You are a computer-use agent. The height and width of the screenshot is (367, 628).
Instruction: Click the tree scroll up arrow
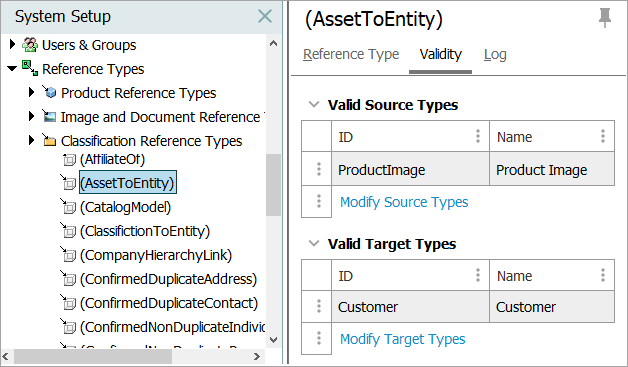tap(274, 43)
